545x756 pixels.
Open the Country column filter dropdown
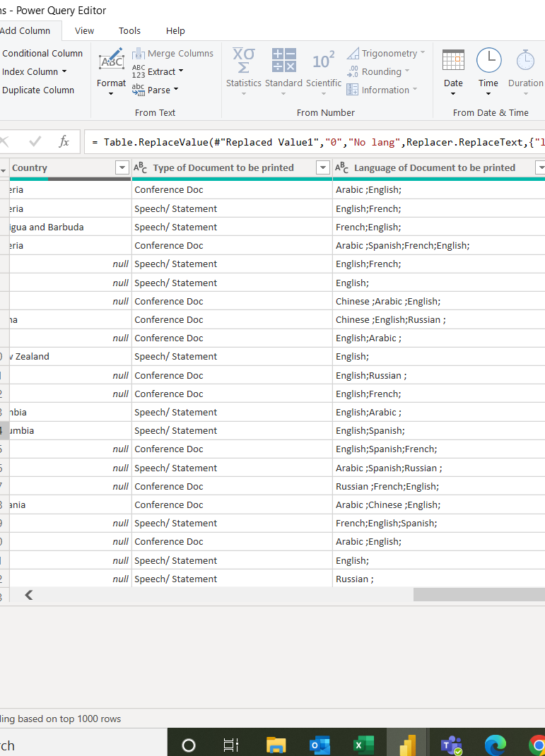point(122,167)
